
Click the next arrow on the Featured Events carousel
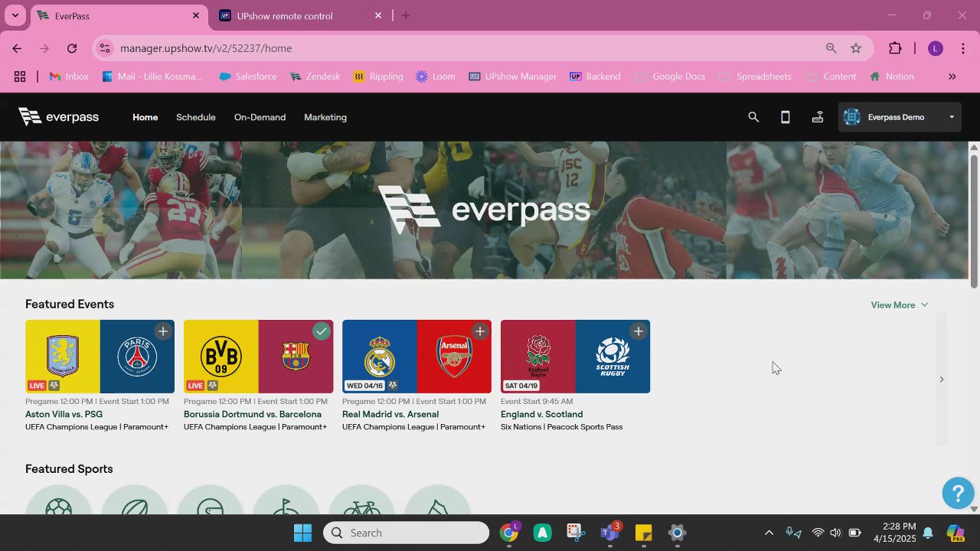[942, 379]
